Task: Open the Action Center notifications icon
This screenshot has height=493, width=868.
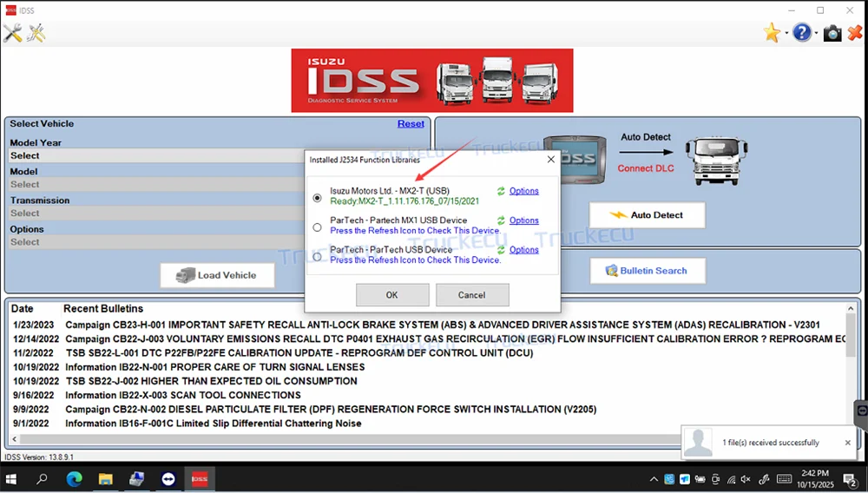Action: coord(851,479)
